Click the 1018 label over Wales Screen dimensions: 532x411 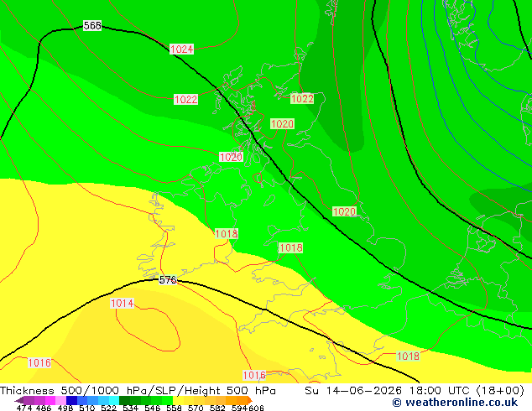(291, 248)
